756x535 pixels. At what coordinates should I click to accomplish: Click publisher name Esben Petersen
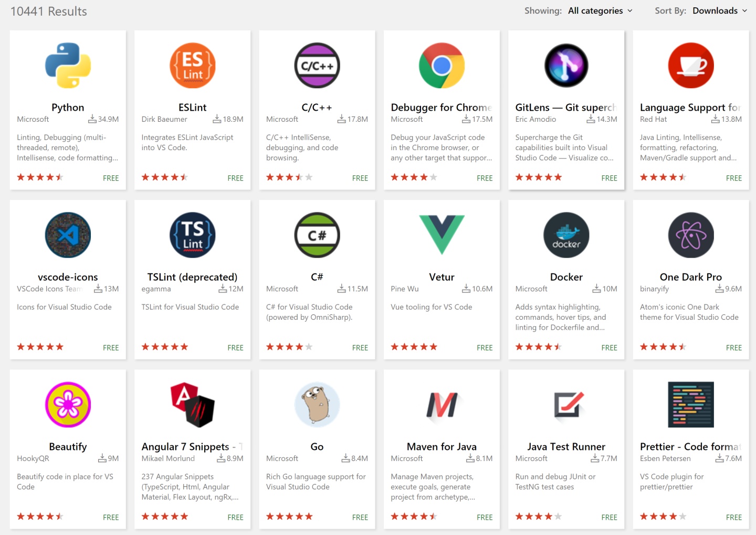click(x=665, y=458)
